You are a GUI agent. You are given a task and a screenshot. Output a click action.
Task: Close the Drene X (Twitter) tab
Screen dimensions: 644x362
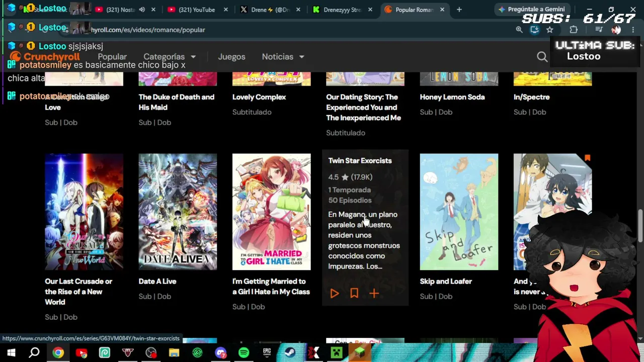(298, 10)
